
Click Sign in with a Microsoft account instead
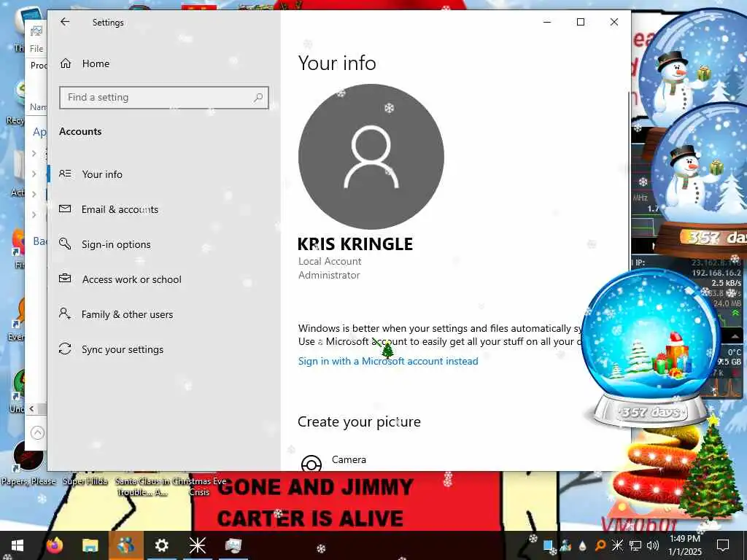pos(388,361)
